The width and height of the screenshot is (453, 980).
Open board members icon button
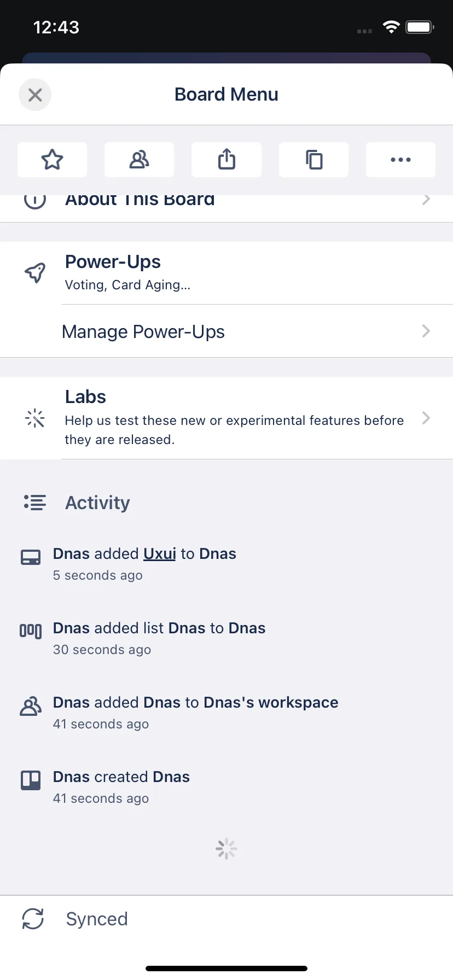point(139,160)
